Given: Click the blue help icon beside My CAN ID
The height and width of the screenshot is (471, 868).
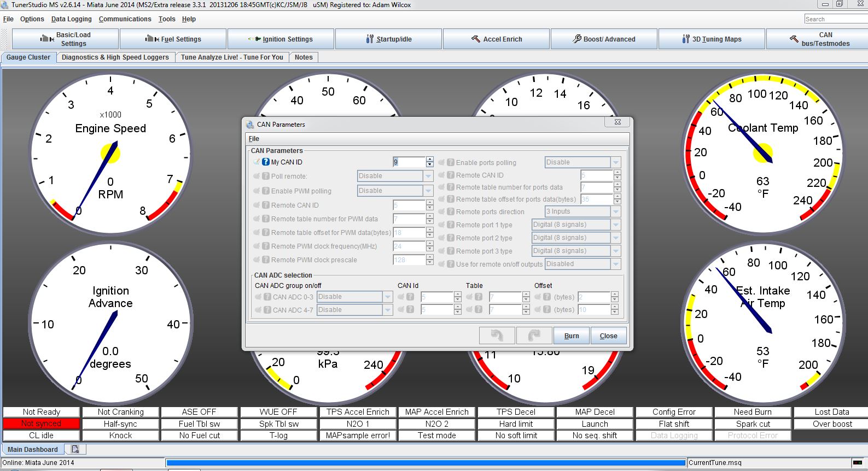Looking at the screenshot, I should click(266, 162).
